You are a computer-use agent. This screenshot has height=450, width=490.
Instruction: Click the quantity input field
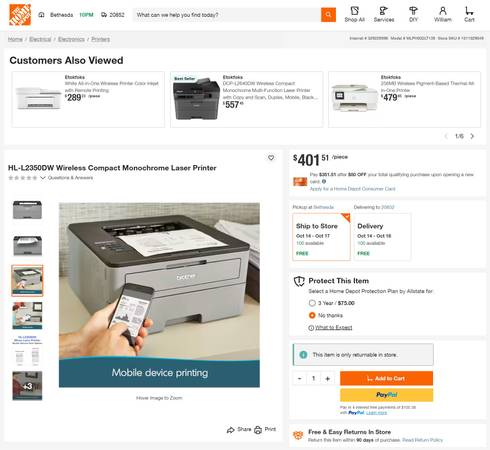coord(313,378)
